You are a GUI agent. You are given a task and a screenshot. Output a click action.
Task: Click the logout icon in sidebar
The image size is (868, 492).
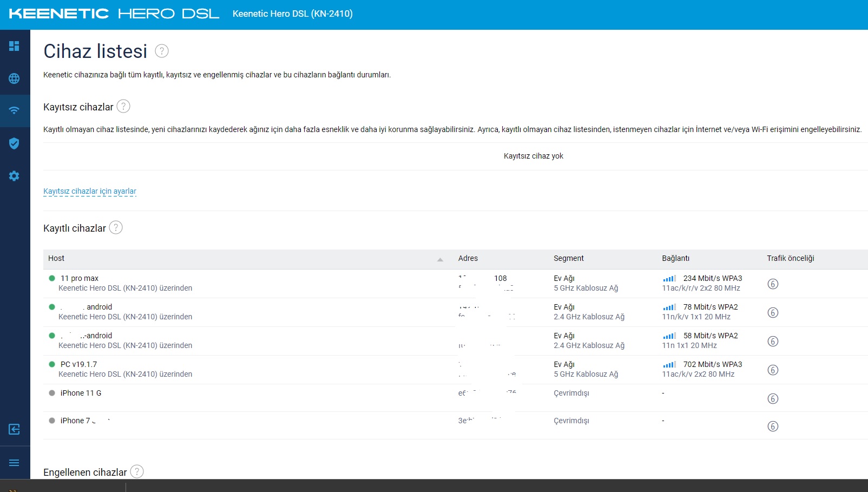(x=14, y=429)
